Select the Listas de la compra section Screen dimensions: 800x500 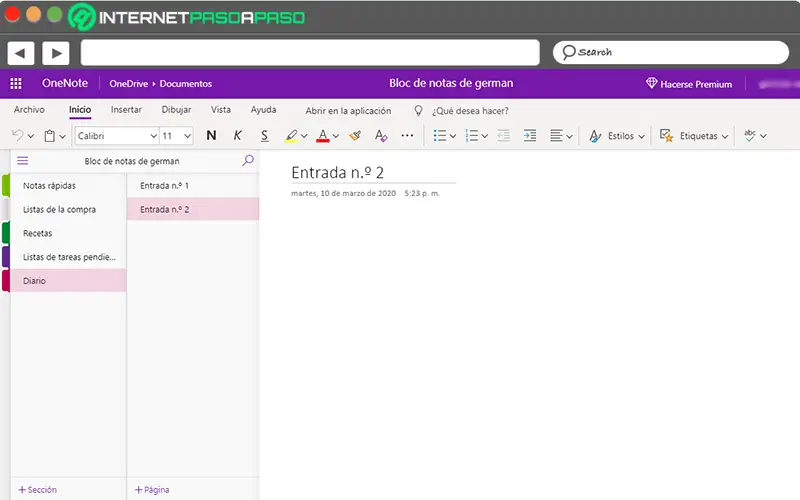click(x=68, y=210)
